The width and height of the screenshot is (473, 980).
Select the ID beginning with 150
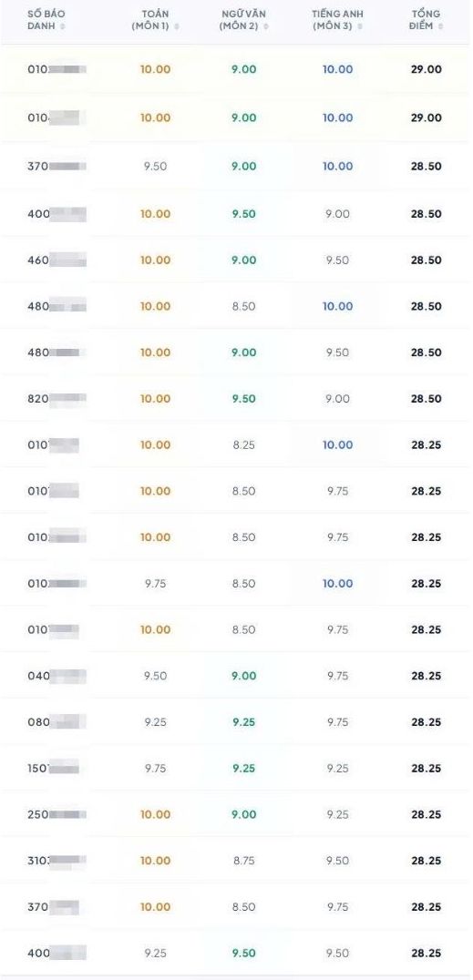53,768
